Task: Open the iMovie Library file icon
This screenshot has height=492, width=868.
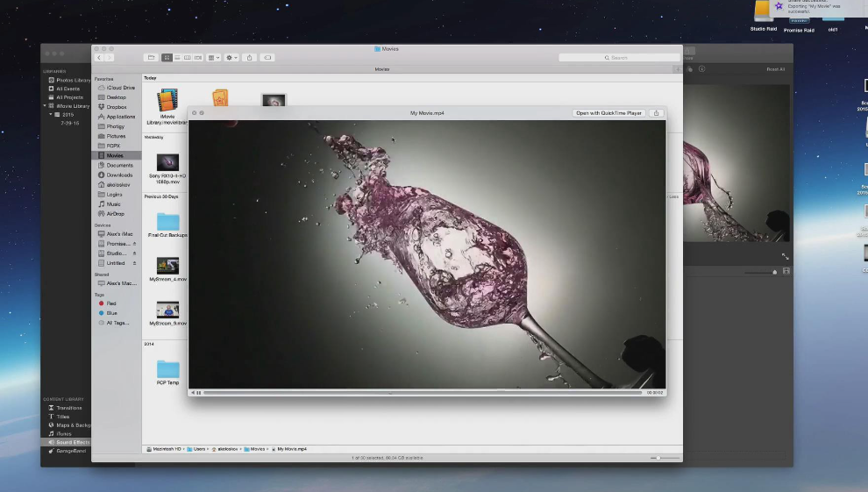Action: tap(167, 100)
